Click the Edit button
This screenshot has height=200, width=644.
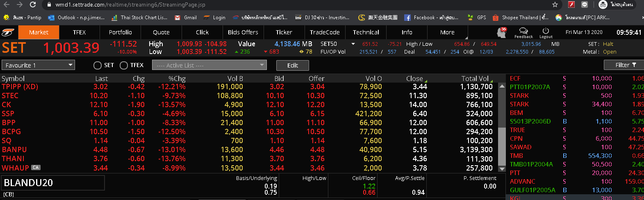293,65
